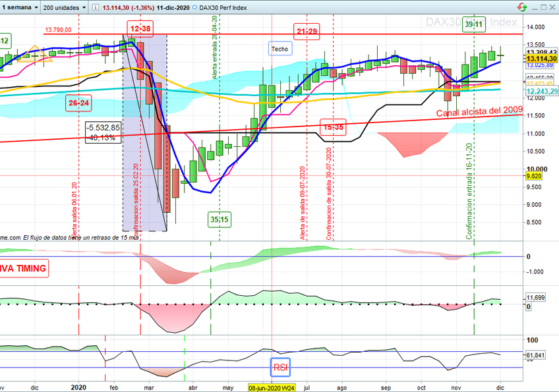The width and height of the screenshot is (559, 392).
Task: Click the yellow "13.114,30" price tag on axis
Action: pos(542,59)
